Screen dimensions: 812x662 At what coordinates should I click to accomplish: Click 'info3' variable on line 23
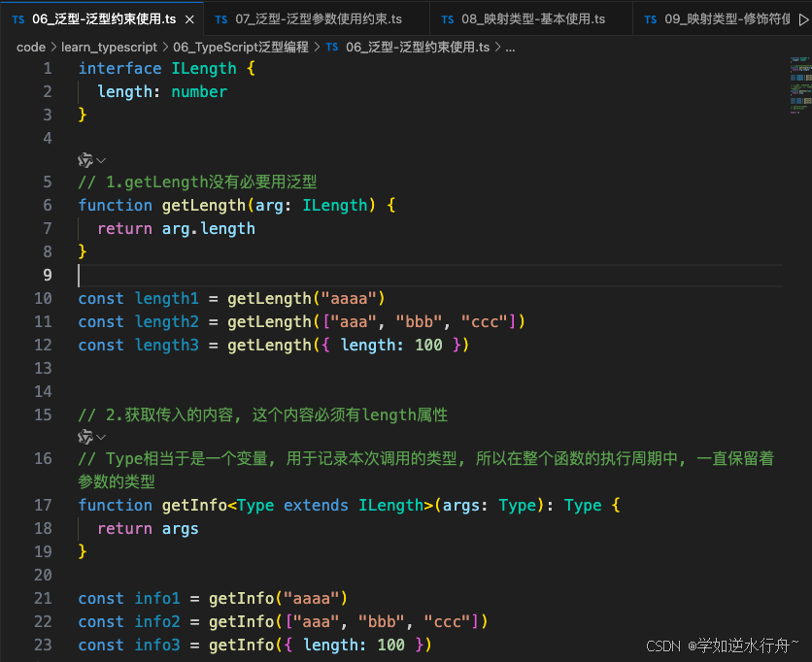[x=157, y=645]
